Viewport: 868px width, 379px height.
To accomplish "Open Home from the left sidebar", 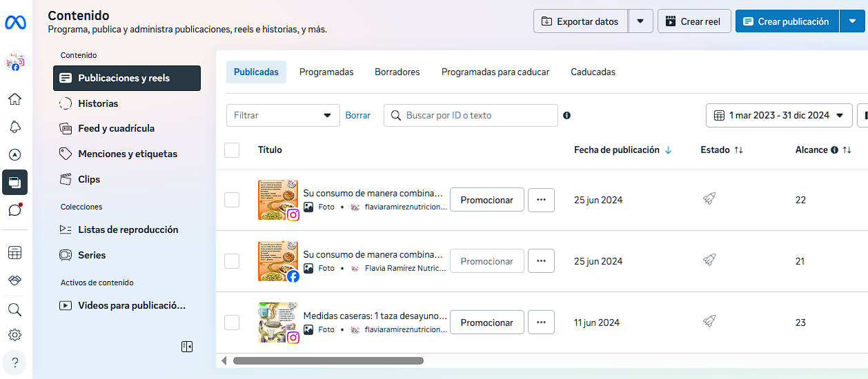I will click(x=14, y=99).
